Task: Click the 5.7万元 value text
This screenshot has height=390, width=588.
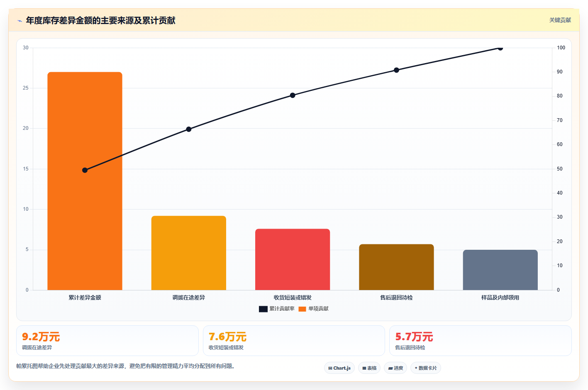Action: point(414,336)
